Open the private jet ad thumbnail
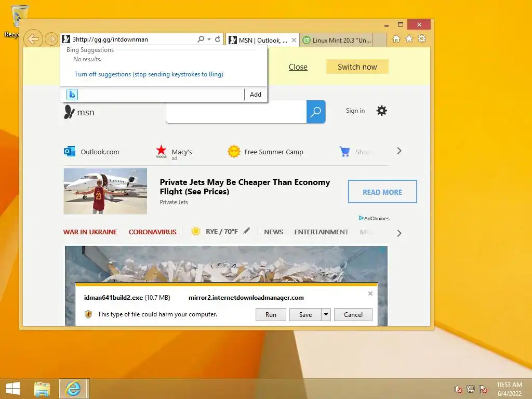 click(105, 191)
